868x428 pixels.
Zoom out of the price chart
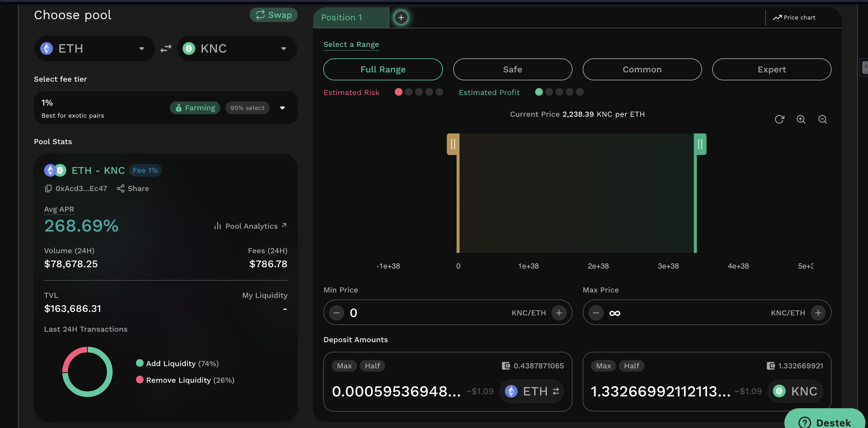pyautogui.click(x=822, y=119)
